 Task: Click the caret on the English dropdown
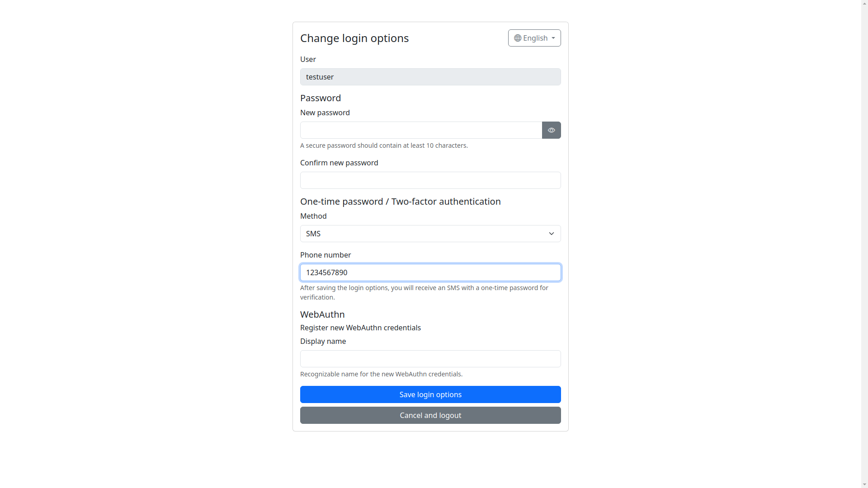tap(553, 38)
